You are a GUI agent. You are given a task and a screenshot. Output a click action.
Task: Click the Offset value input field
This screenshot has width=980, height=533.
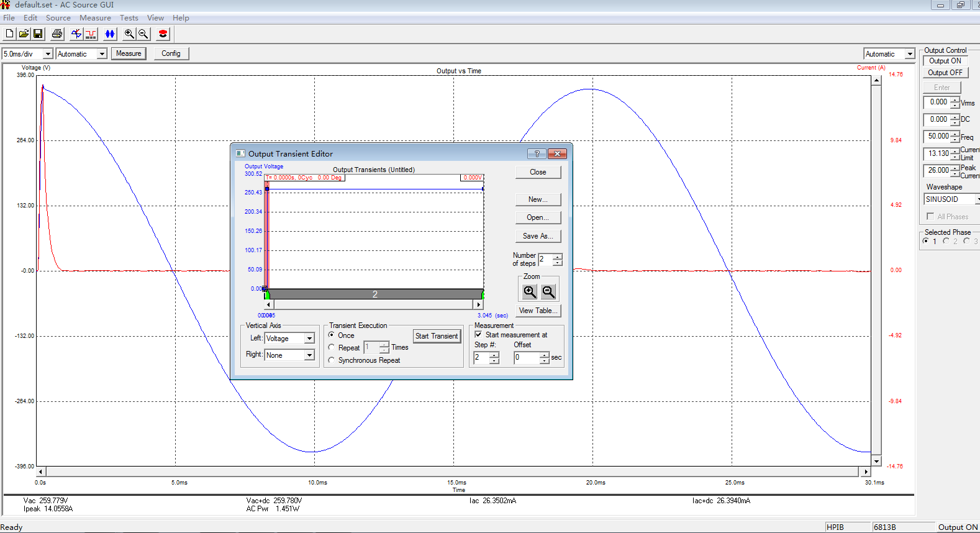click(x=527, y=358)
